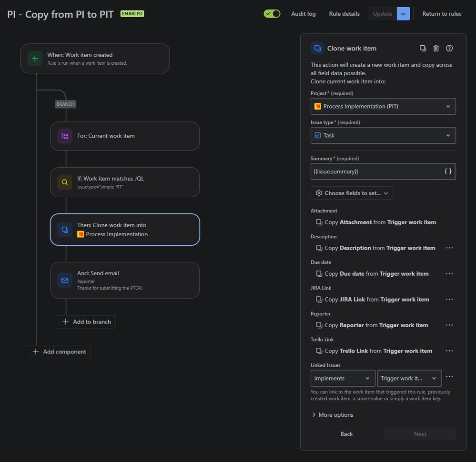Delete the Clone work item component via trash icon
476x462 pixels.
tap(436, 48)
